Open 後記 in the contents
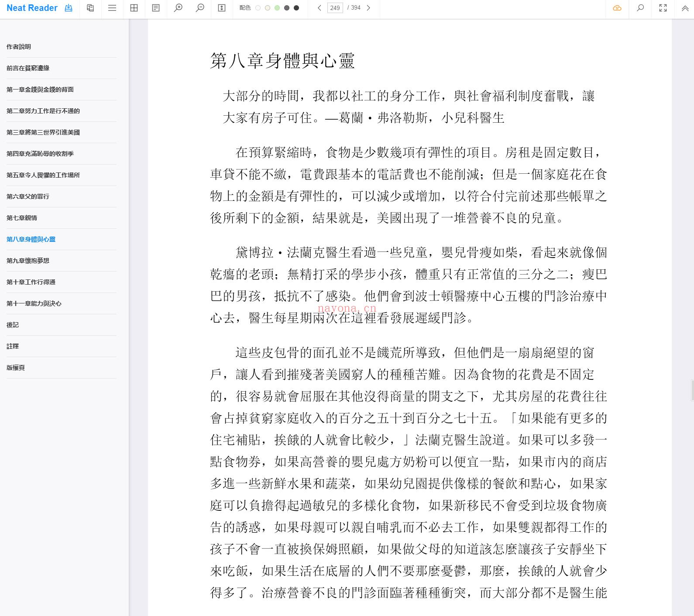The width and height of the screenshot is (694, 616). coord(13,325)
